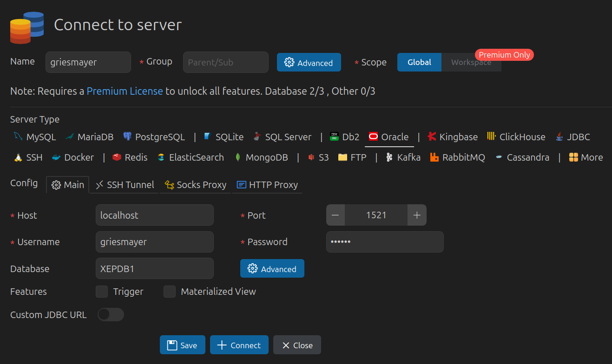The height and width of the screenshot is (364, 612).
Task: Increase port number with plus button
Action: (417, 215)
